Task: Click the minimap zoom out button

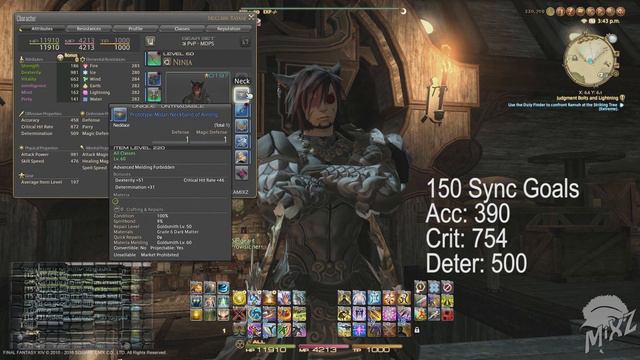Action: [x=616, y=66]
